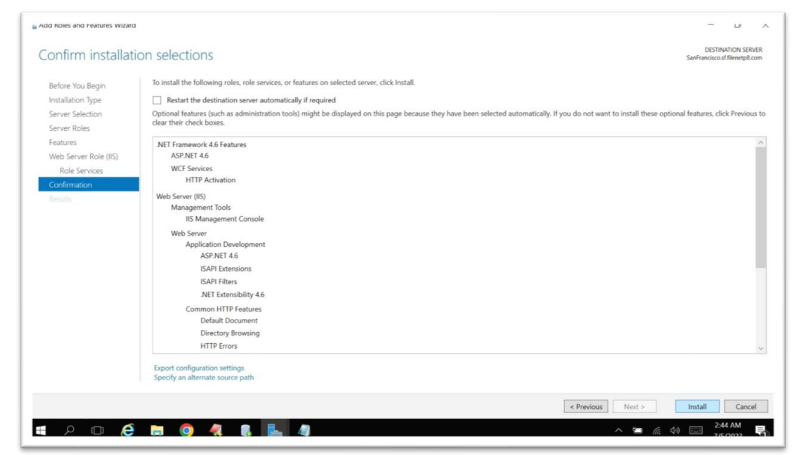Select the Common HTTP Features row

pos(223,309)
